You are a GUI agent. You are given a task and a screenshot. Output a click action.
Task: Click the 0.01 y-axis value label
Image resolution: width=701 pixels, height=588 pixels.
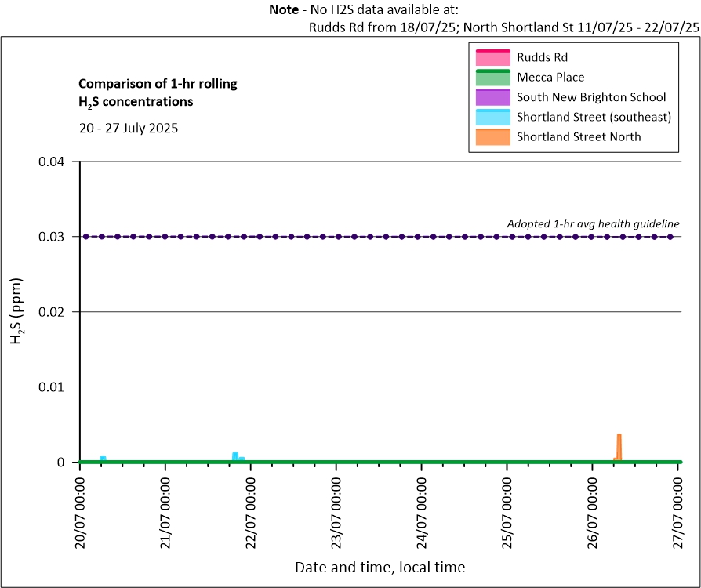(x=54, y=387)
